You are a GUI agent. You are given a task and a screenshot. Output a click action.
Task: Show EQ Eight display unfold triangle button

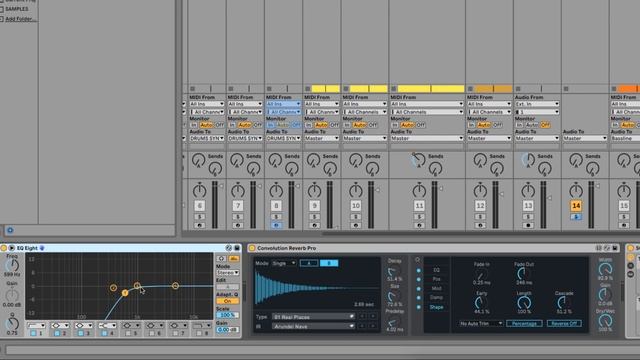(12, 248)
